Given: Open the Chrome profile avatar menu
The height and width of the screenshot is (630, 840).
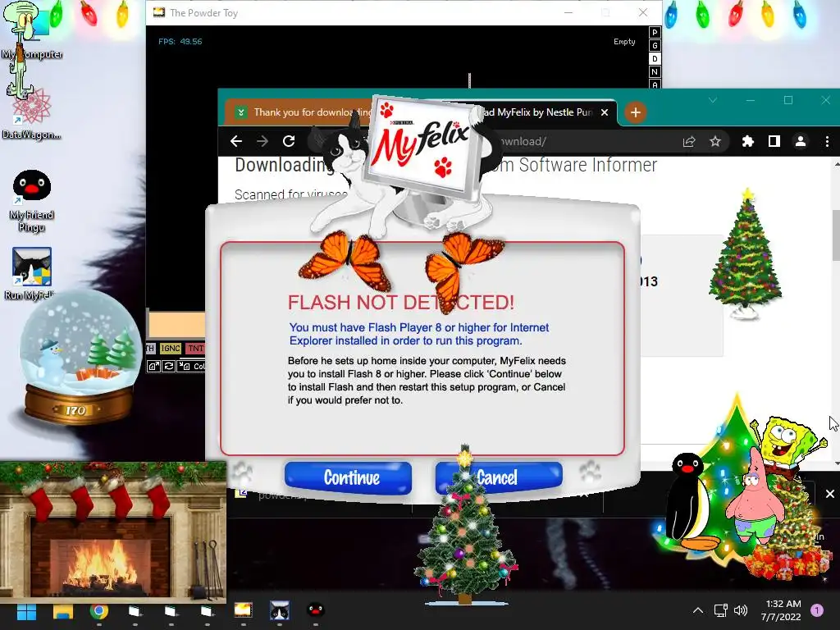Looking at the screenshot, I should click(x=801, y=141).
